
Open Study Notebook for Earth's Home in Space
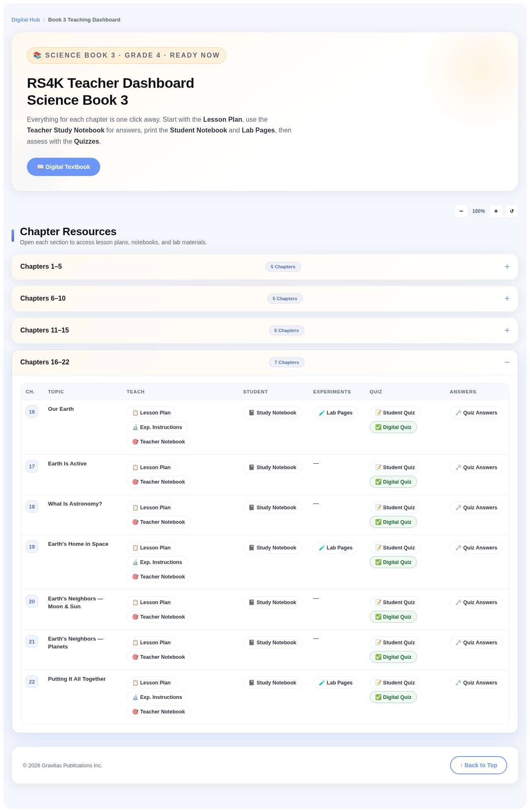tap(272, 548)
